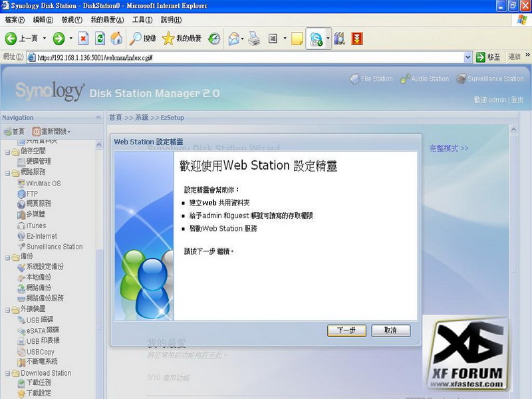Click the 完整模式 >> link
Screen dimensions: 532x399
[x=448, y=148]
